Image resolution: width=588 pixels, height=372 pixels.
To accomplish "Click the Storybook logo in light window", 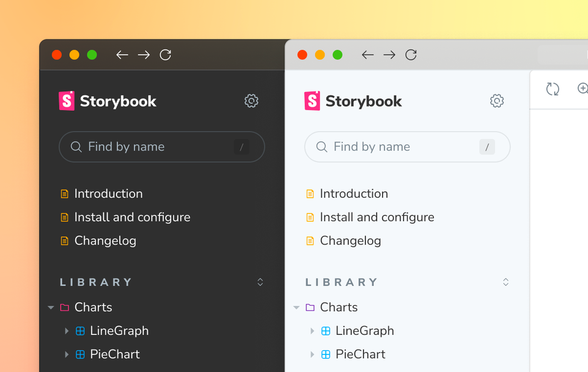I will click(x=353, y=101).
